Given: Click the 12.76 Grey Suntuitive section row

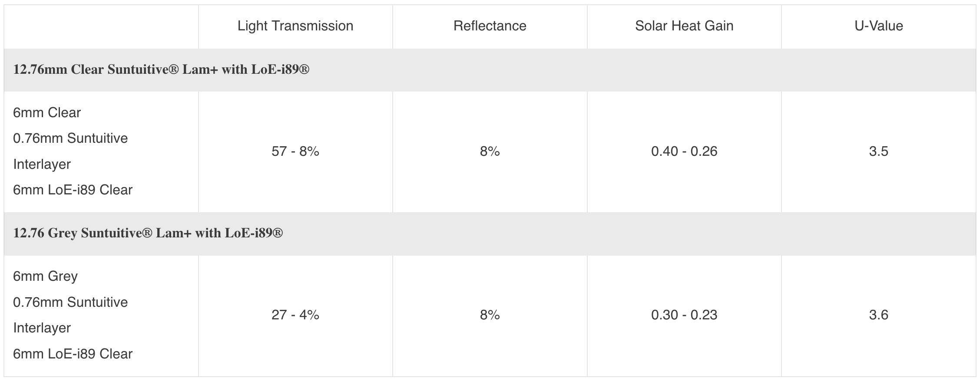Looking at the screenshot, I should pos(490,233).
